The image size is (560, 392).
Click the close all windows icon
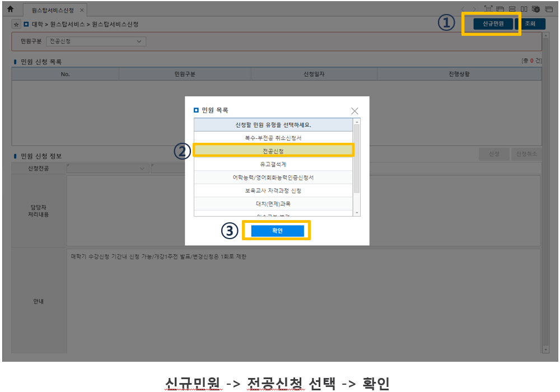click(x=536, y=9)
